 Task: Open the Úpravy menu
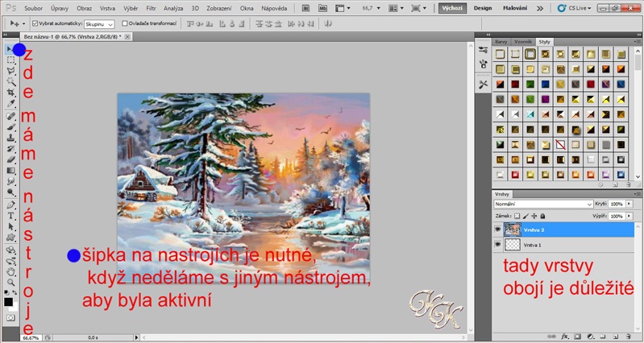[x=60, y=8]
